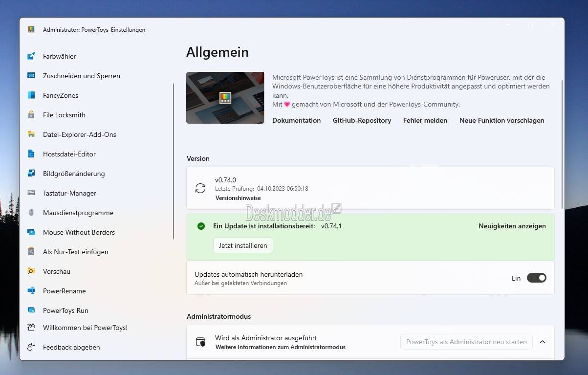Click the Als Nur-Text einfügen icon
Screen dimensions: 588x375
31,252
